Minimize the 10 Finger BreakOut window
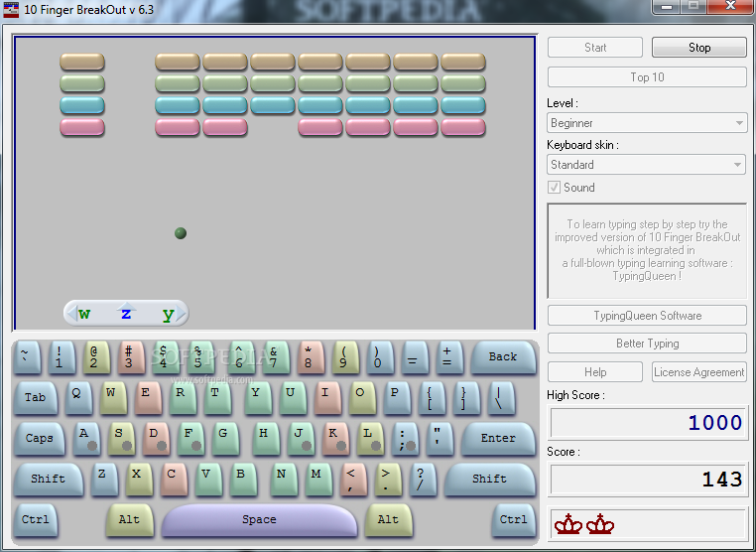Image resolution: width=756 pixels, height=552 pixels. point(667,7)
